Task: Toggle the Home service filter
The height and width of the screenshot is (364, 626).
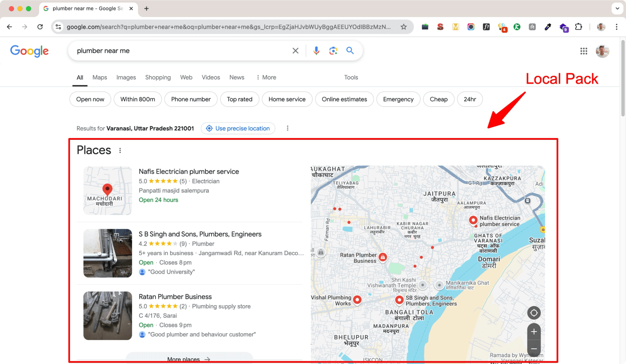Action: pyautogui.click(x=287, y=99)
